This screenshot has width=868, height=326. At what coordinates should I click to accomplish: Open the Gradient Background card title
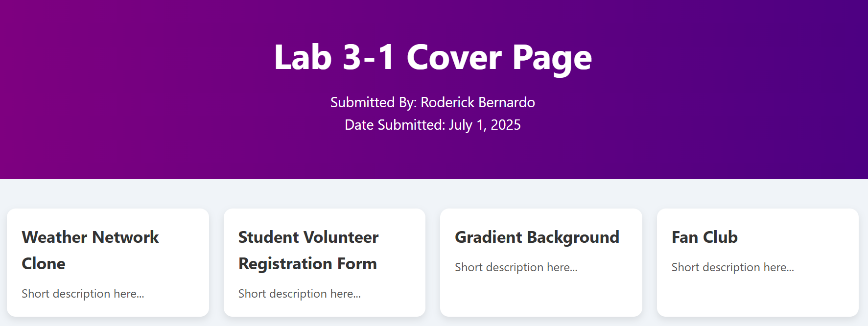(537, 237)
